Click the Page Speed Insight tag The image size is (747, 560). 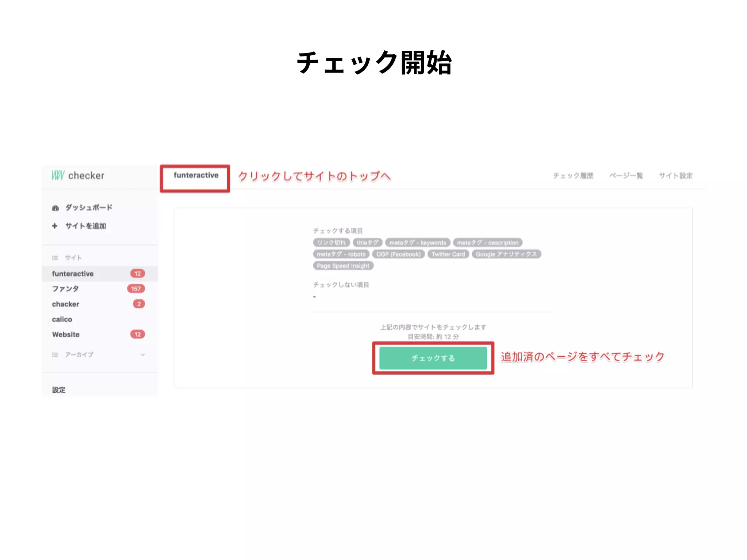343,266
